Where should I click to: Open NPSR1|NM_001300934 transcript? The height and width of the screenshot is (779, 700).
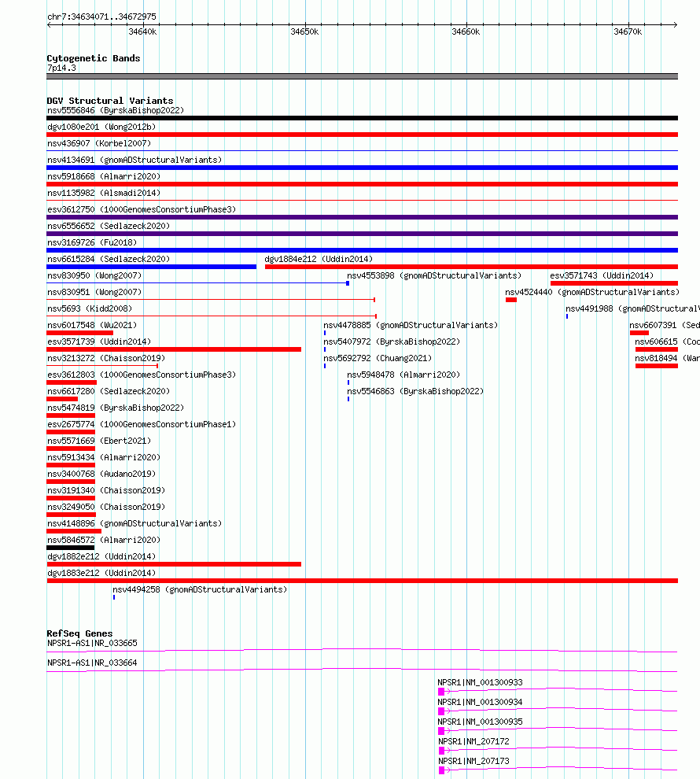(480, 702)
